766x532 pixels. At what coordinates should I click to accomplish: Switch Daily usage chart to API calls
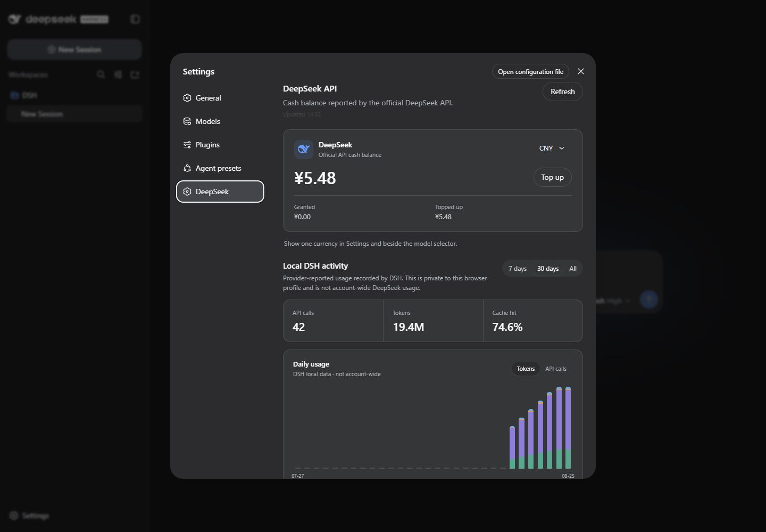556,369
